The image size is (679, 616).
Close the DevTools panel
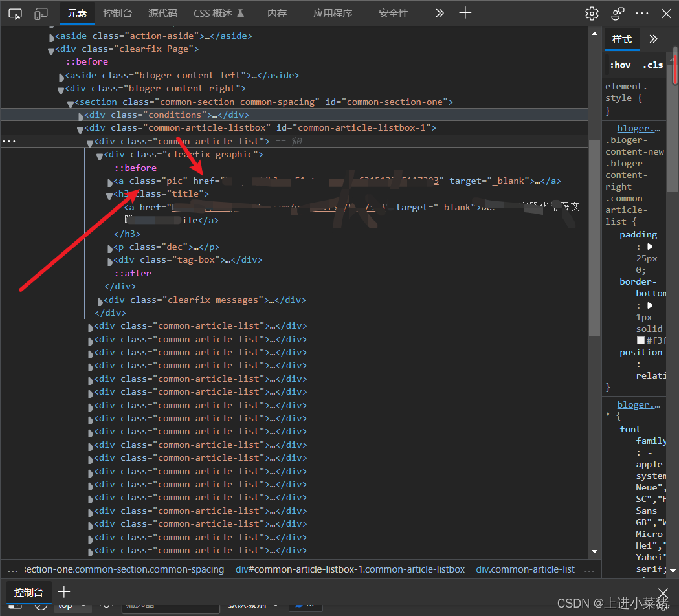tap(667, 14)
